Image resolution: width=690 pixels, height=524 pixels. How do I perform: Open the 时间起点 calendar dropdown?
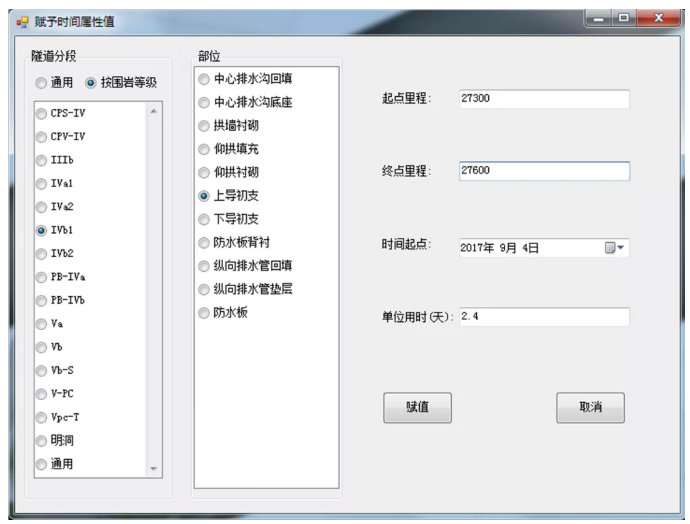pos(615,248)
